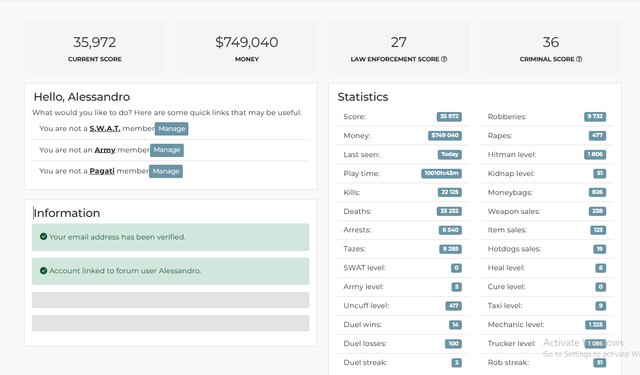The image size is (640, 375).
Task: Click the second empty grey information bar
Action: (171, 323)
